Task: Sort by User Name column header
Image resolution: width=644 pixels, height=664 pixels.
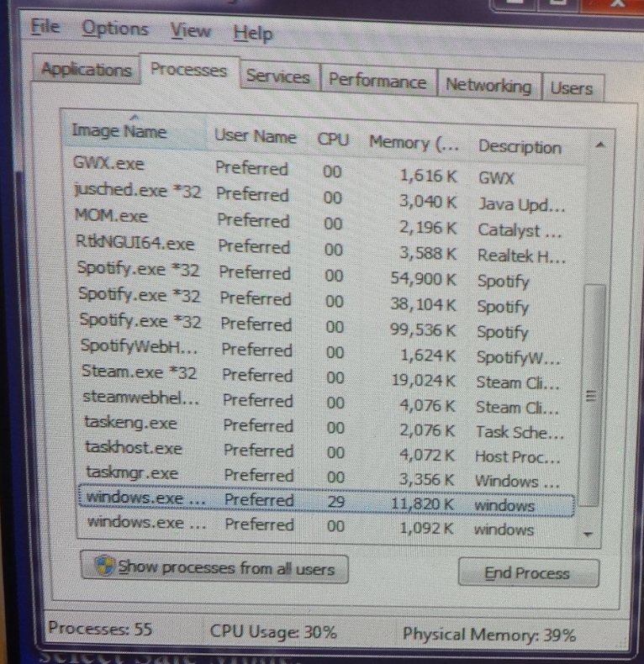Action: pyautogui.click(x=255, y=136)
